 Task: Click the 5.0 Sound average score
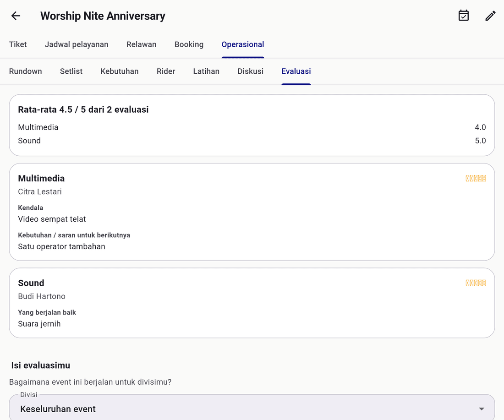coord(480,141)
